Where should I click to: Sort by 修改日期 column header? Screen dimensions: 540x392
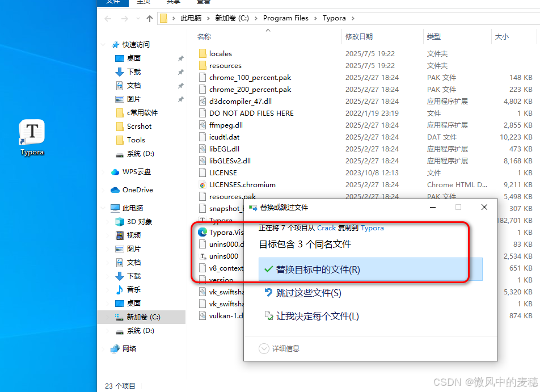[359, 36]
